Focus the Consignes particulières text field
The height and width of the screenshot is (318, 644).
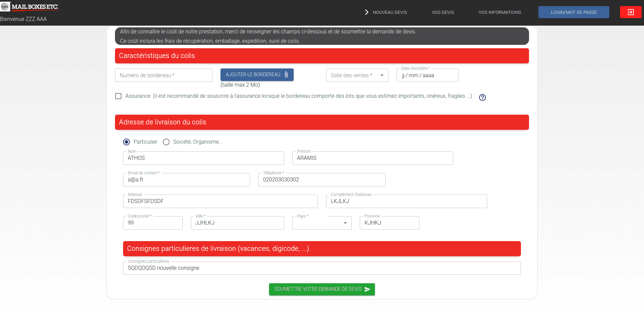click(322, 268)
